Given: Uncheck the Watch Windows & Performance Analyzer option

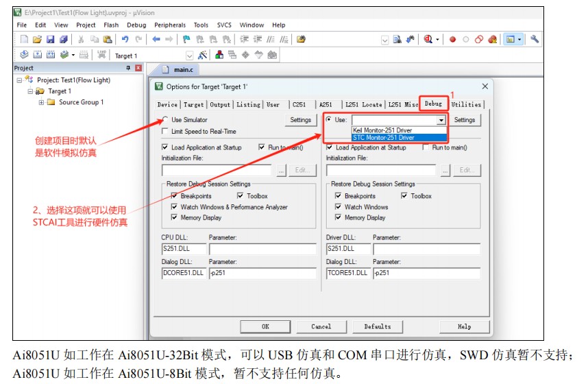Looking at the screenshot, I should pyautogui.click(x=175, y=207).
